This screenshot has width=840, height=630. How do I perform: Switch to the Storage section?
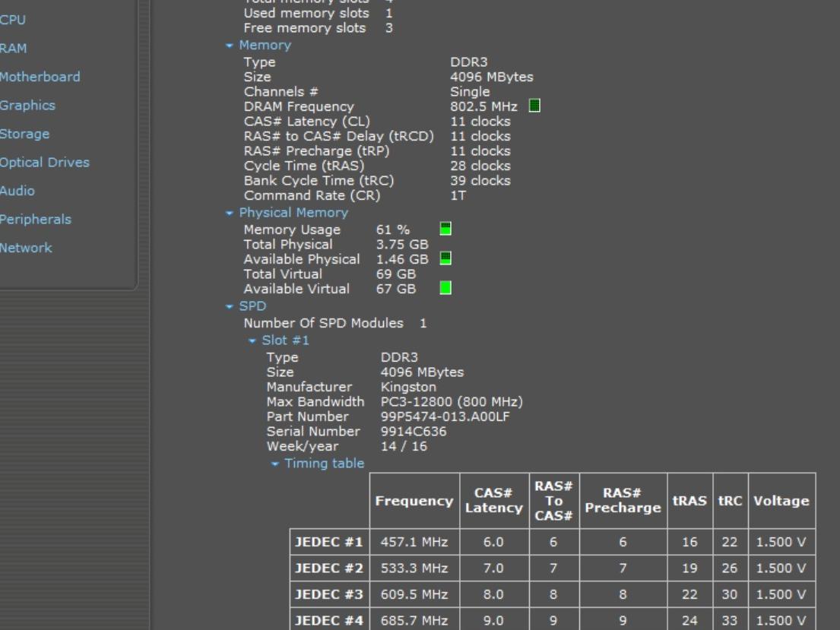[x=25, y=134]
